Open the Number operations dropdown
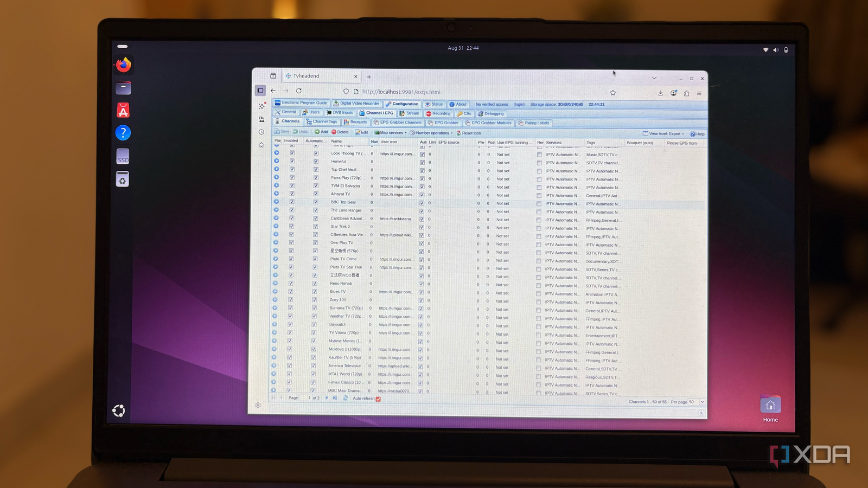The image size is (868, 488). point(432,132)
